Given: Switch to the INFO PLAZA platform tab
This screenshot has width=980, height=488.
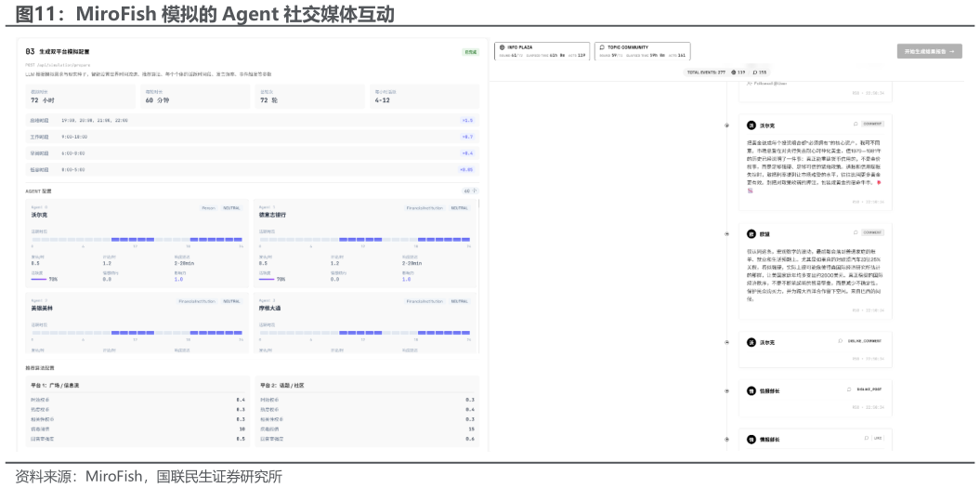Looking at the screenshot, I should [x=542, y=51].
